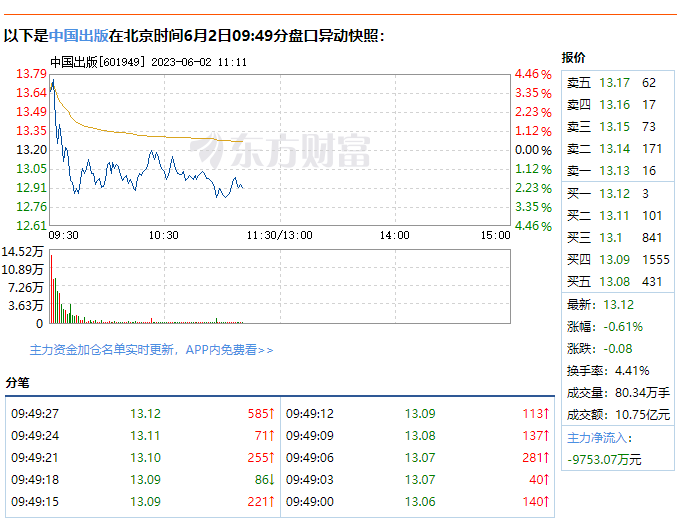Select the 卖二 13.14 quote row
Image resolution: width=694 pixels, height=520 pixels.
click(x=617, y=149)
